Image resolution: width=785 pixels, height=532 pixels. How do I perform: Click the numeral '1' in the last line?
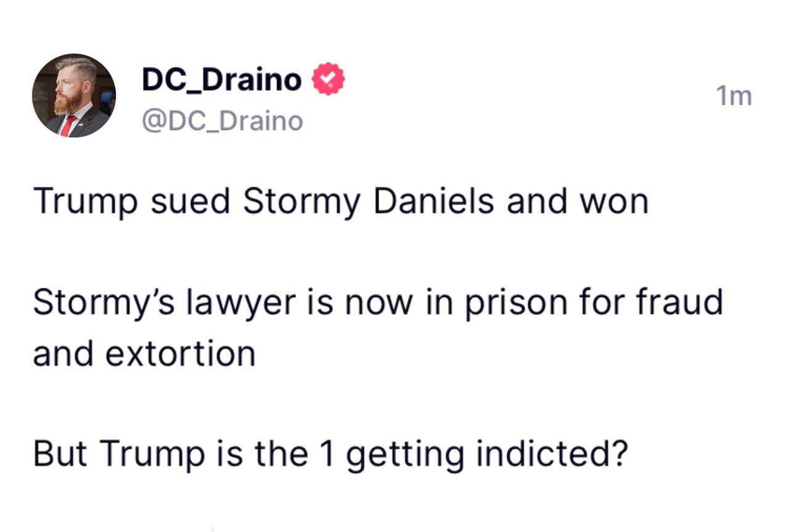pyautogui.click(x=327, y=453)
